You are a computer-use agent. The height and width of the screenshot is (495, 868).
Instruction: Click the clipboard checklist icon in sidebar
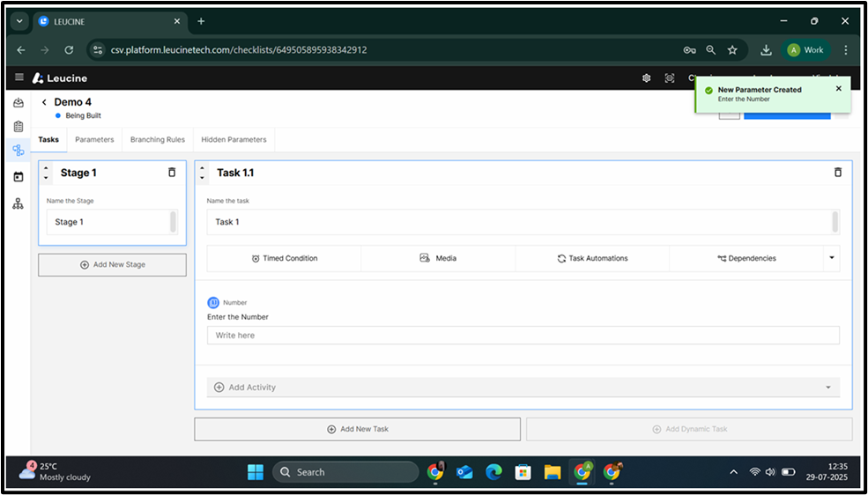19,126
